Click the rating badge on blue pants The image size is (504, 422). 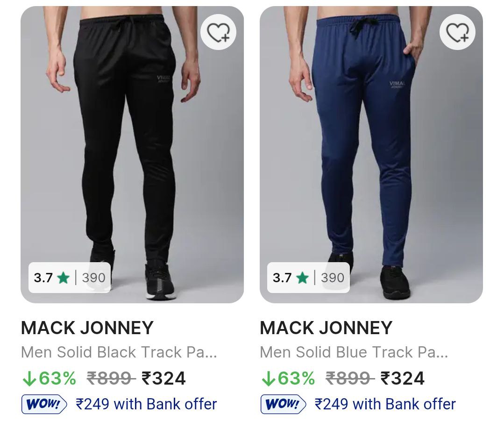pos(309,278)
